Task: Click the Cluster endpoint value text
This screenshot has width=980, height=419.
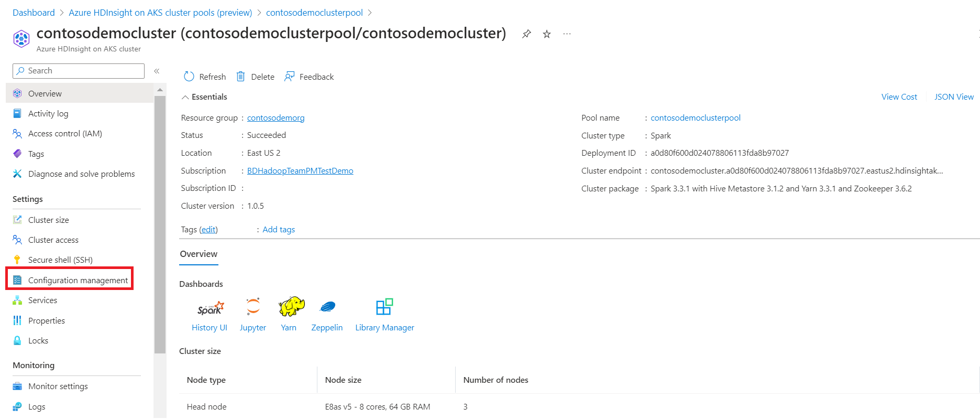Action: click(x=797, y=171)
